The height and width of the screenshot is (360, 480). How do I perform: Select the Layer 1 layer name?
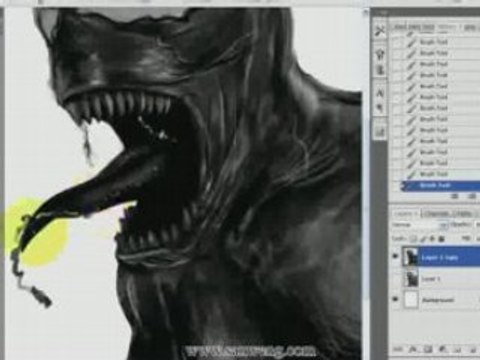tap(431, 279)
